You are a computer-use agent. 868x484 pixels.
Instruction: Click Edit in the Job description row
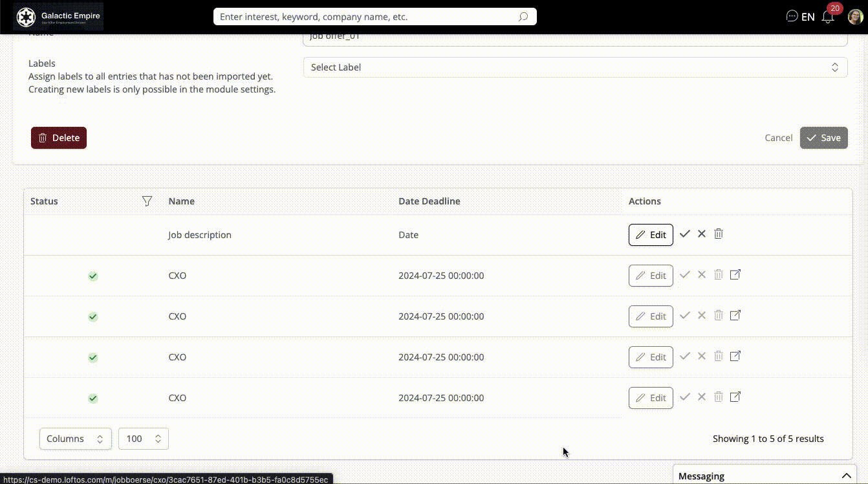[x=651, y=235]
